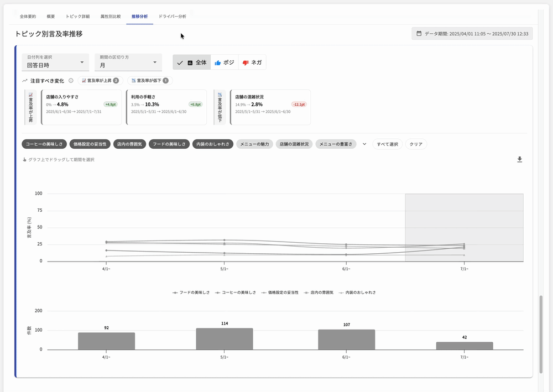Switch to the ドライバー分析 tab

[x=172, y=17]
